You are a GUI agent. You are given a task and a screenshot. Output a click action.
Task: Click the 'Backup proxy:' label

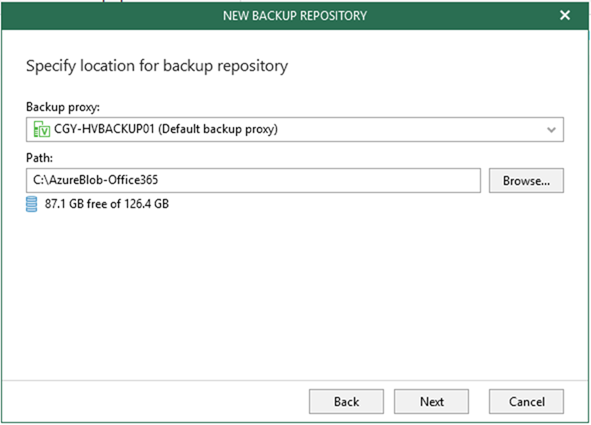(x=63, y=107)
